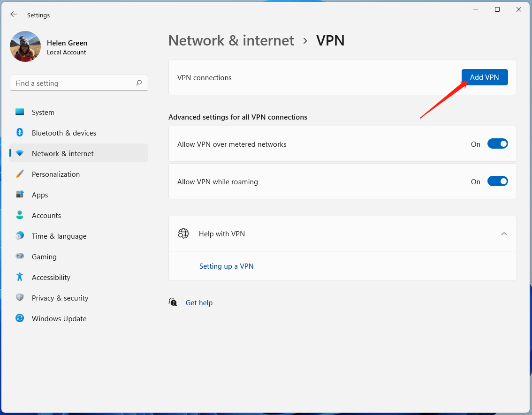Click the Network Wi-Fi icon in sidebar
This screenshot has height=415, width=532.
point(20,153)
